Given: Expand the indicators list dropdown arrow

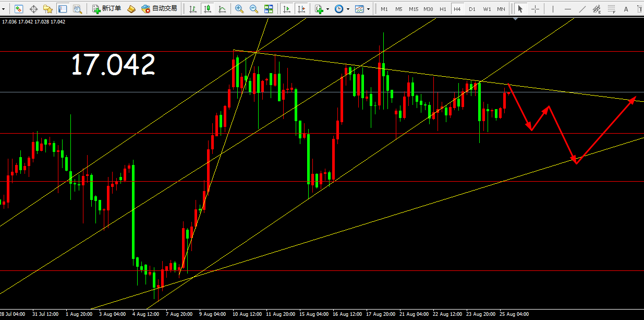Looking at the screenshot, I should [327, 9].
